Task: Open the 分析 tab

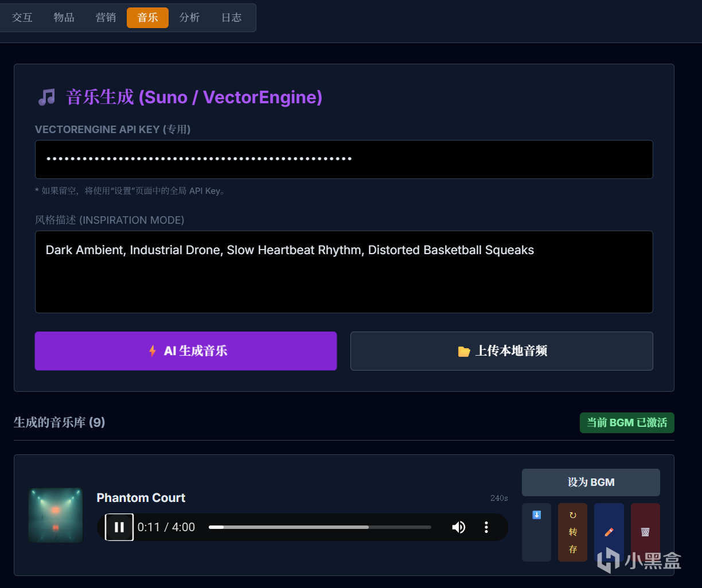Action: point(189,18)
